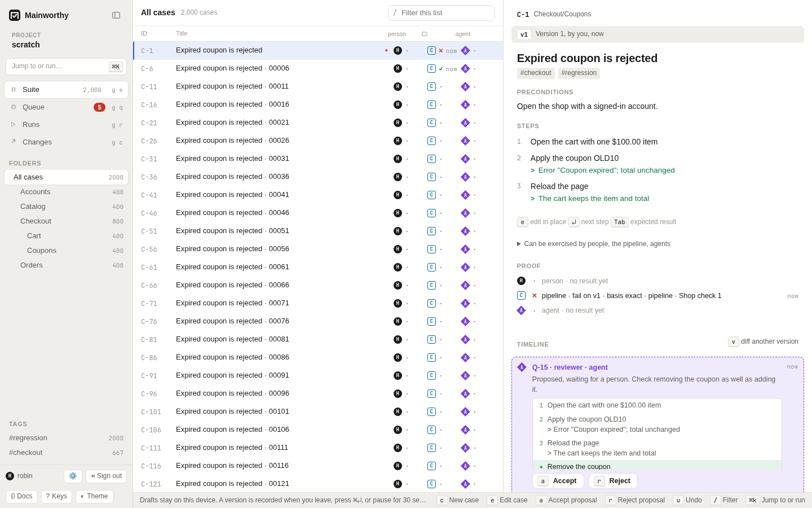
Task: Click the agent icon in the Proof section
Action: (521, 310)
